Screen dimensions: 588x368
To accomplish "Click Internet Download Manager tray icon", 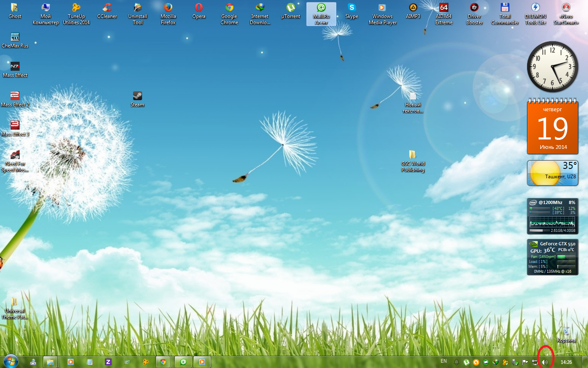I will [x=496, y=362].
